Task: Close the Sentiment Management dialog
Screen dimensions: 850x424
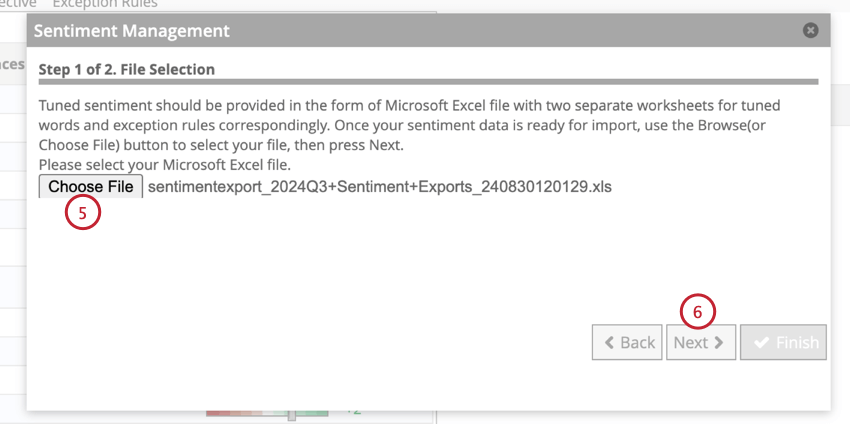Action: [810, 31]
